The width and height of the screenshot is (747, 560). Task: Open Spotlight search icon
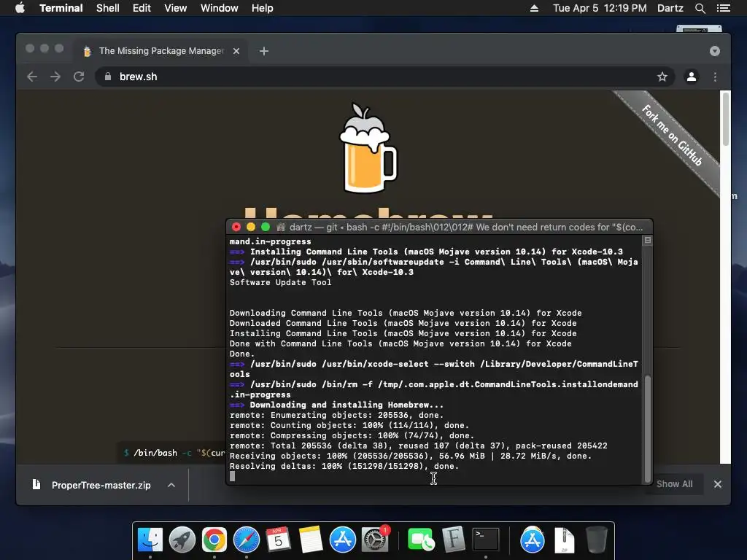coord(700,8)
